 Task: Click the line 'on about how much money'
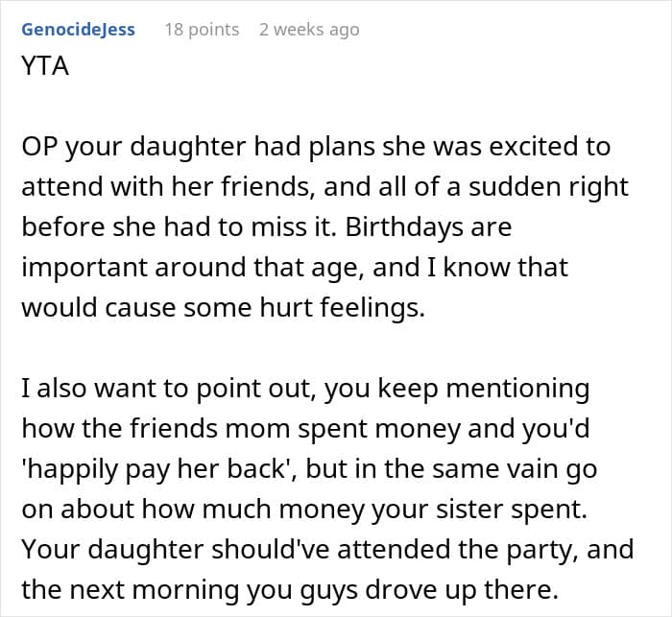(304, 510)
